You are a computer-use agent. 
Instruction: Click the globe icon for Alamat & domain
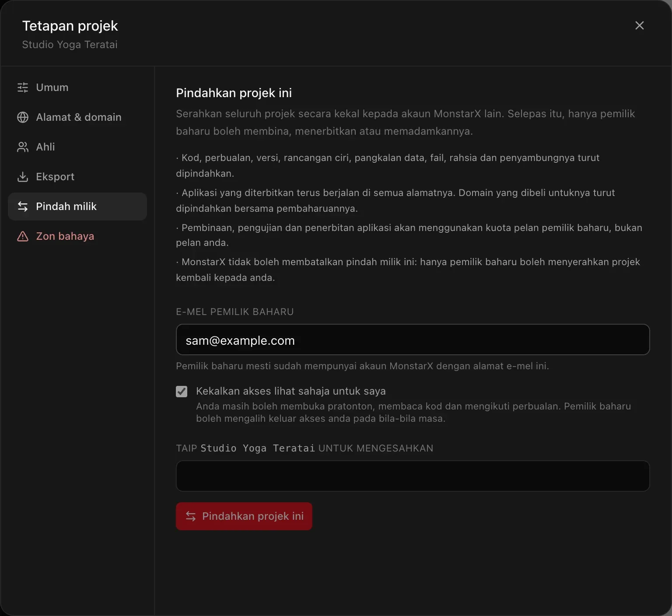pyautogui.click(x=23, y=117)
